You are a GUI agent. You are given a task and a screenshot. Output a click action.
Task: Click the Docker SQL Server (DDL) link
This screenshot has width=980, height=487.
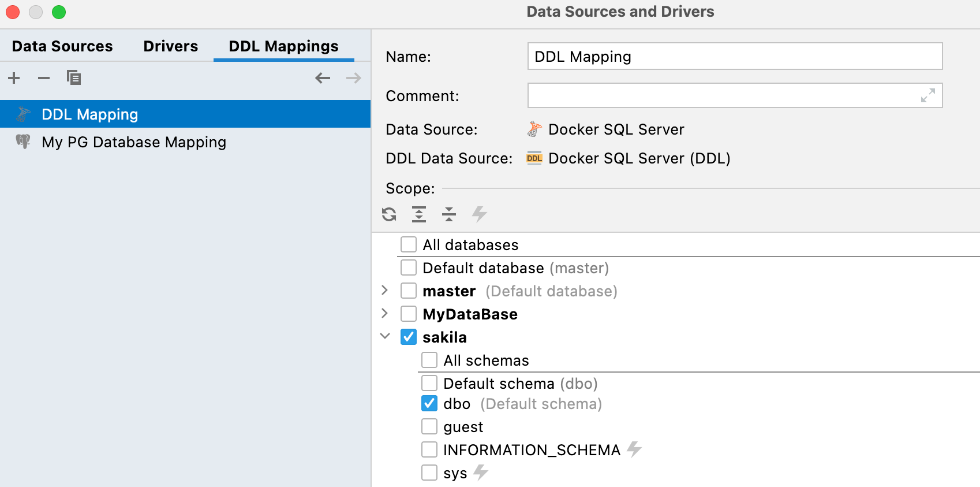coord(639,158)
